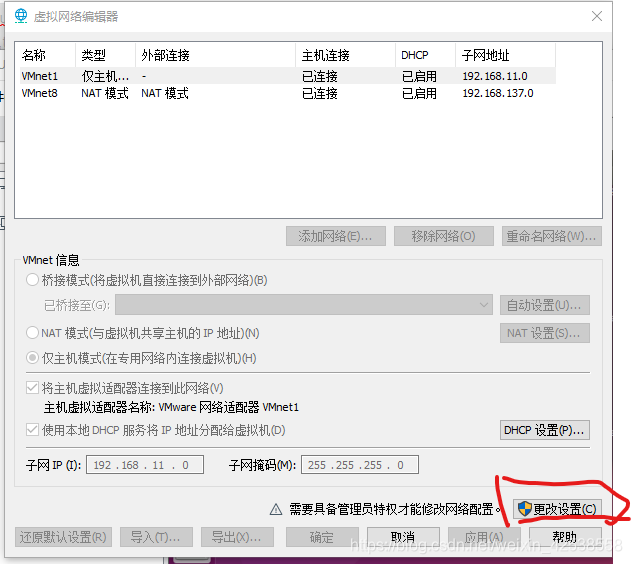
Task: Click the 重命名网络(W) button
Action: [552, 236]
